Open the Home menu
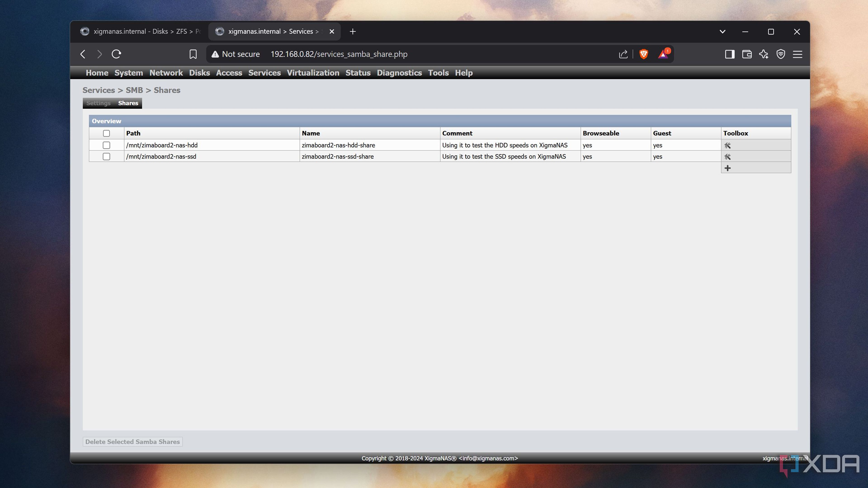868x488 pixels. [x=97, y=73]
